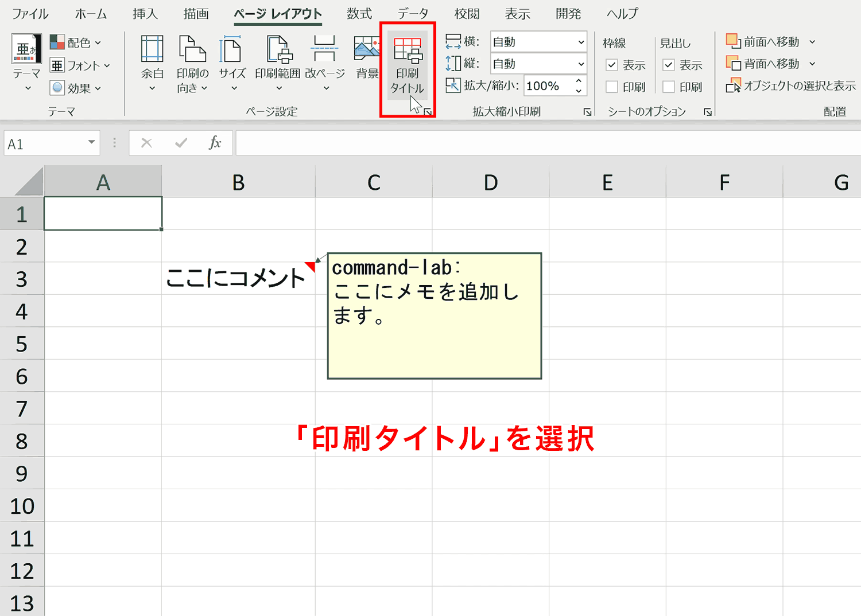Open the データ tab
Viewport: 861px width, 616px height.
(413, 14)
